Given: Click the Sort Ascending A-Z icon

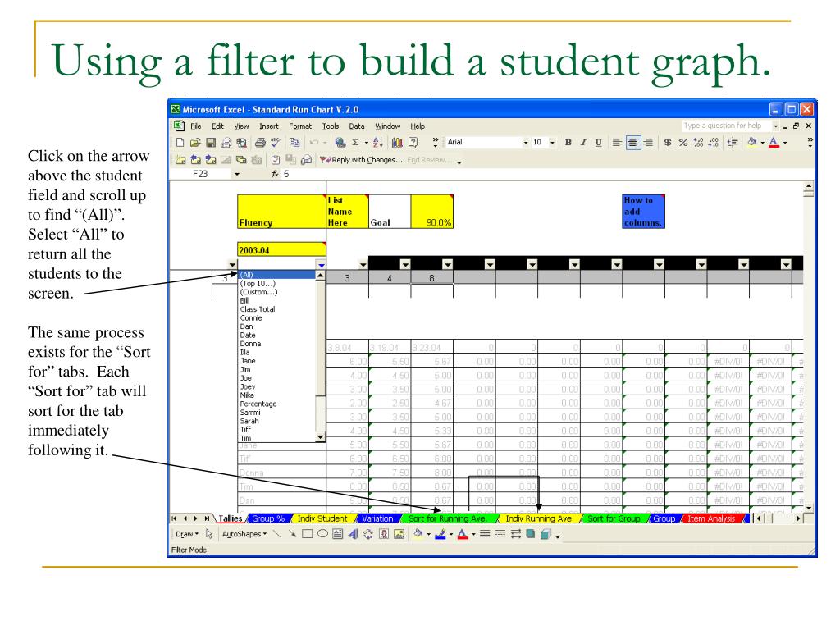Looking at the screenshot, I should pyautogui.click(x=378, y=143).
